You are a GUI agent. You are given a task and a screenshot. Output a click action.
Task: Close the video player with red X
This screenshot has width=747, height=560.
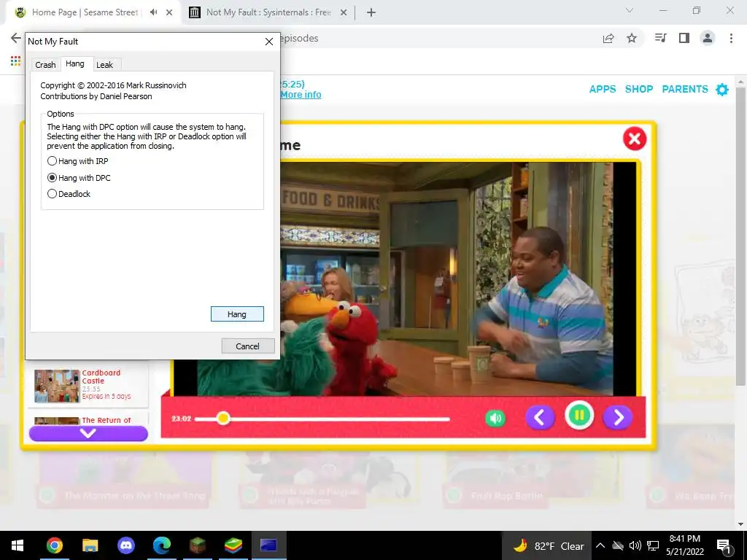point(635,139)
